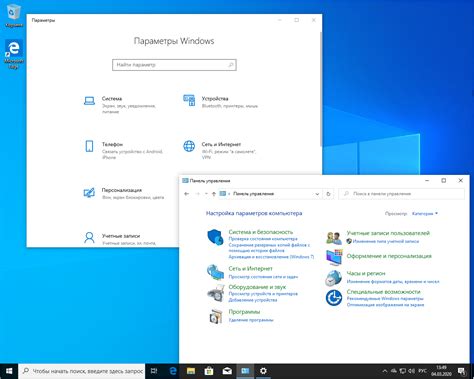Open the Учетные записи person icon in Параметры
This screenshot has width=474, height=379.
(x=89, y=238)
